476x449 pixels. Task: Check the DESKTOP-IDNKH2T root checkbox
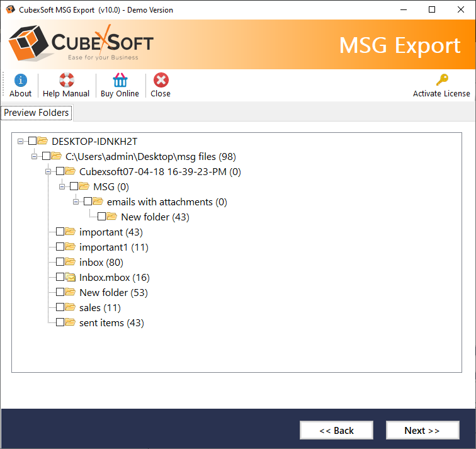[x=33, y=141]
